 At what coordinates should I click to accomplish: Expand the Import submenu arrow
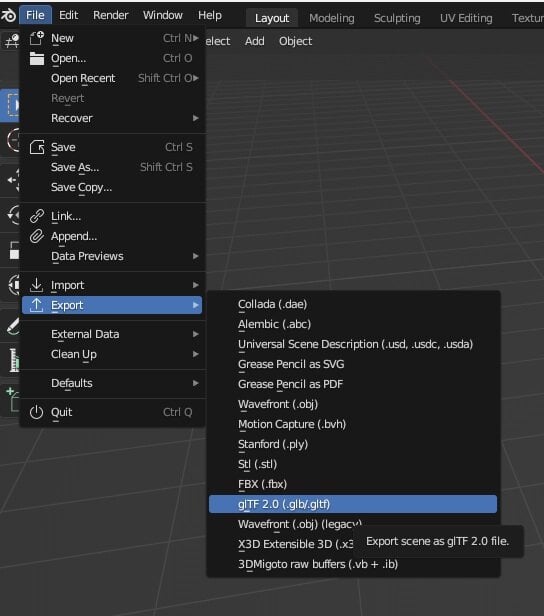[x=196, y=285]
